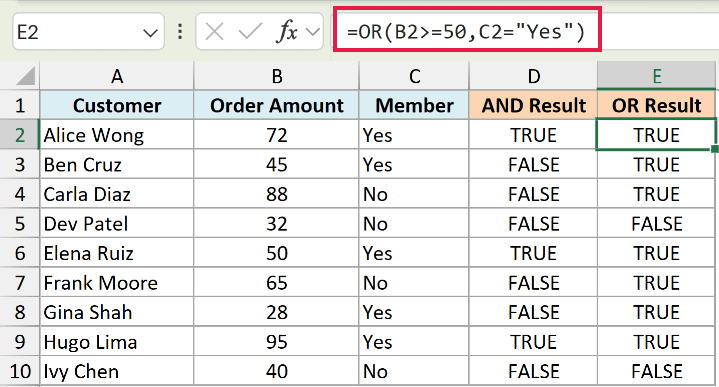The image size is (719, 387).
Task: Select the Hugo Lima cell
Action: pyautogui.click(x=117, y=342)
